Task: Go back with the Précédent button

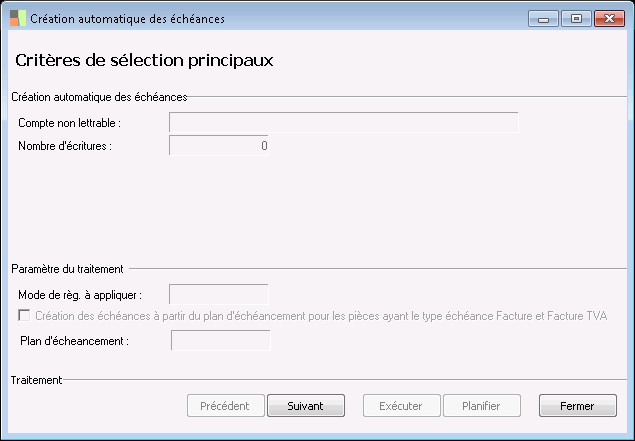Action: pos(226,406)
